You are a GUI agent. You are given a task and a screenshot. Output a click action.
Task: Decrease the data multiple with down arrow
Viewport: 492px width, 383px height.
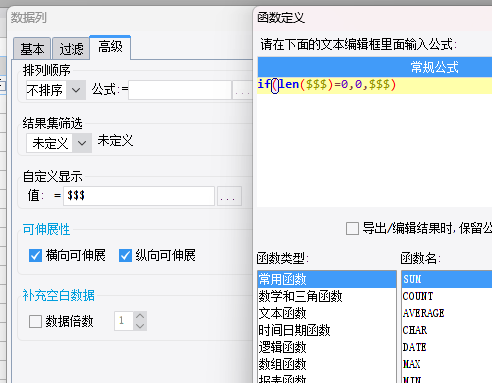(x=140, y=326)
